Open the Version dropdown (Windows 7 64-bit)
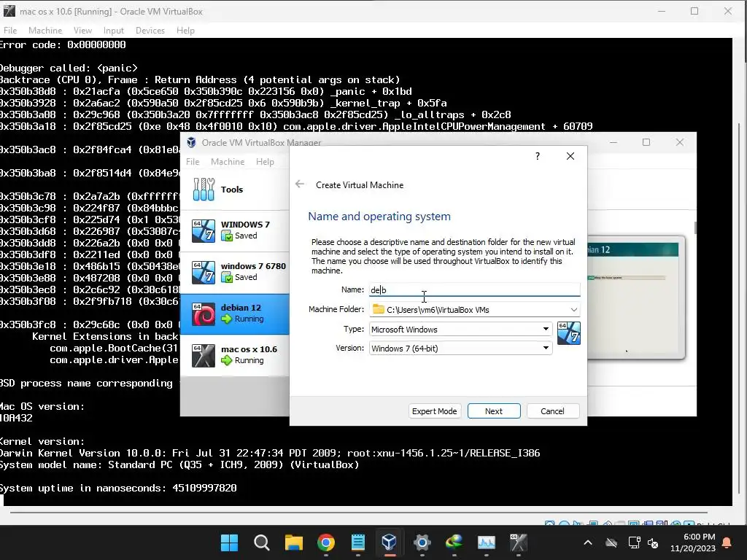This screenshot has width=747, height=560. point(461,348)
